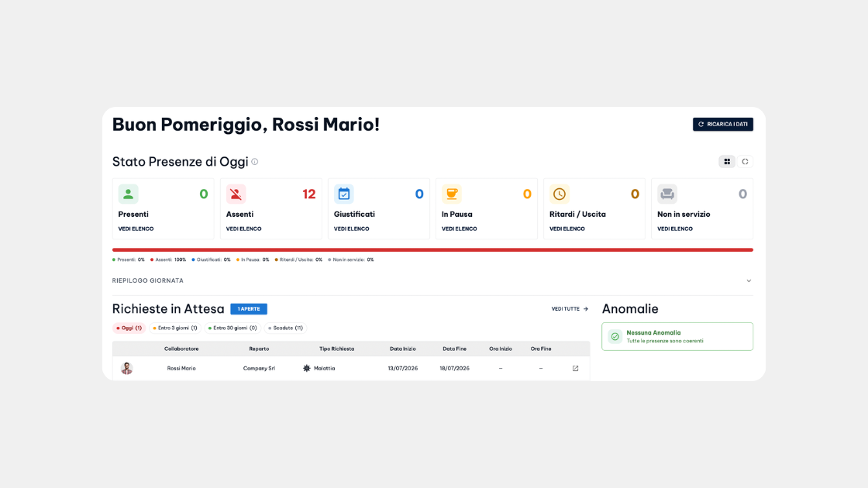Click the In Pausa 0% legend item
Screen dimensions: 868x488
click(253, 259)
